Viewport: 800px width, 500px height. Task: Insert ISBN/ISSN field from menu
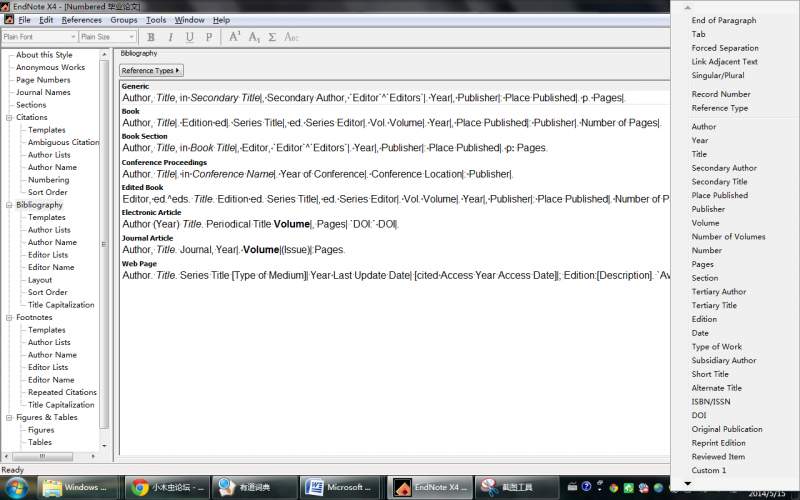click(711, 402)
